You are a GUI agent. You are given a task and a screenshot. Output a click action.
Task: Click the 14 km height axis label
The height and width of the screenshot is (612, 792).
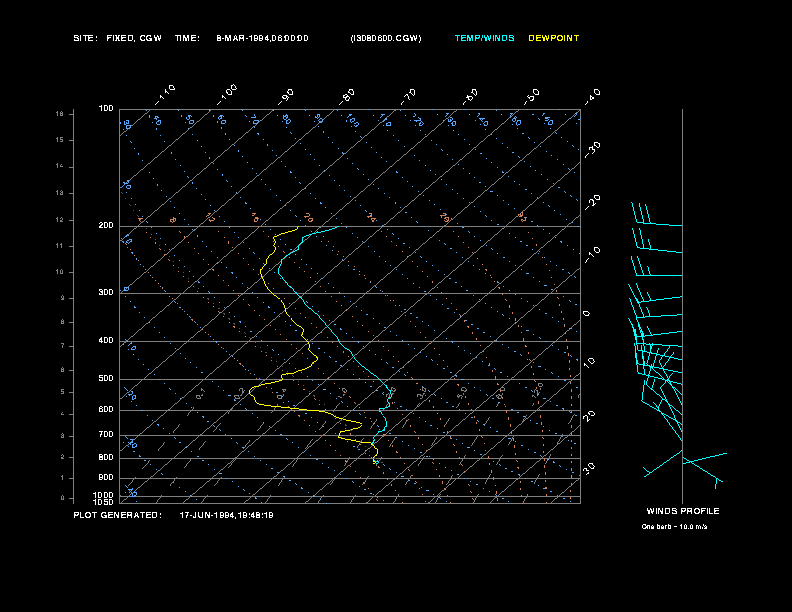(60, 166)
